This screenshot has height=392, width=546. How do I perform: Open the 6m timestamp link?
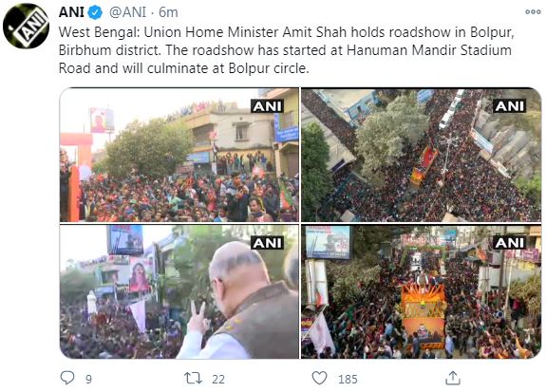(168, 12)
